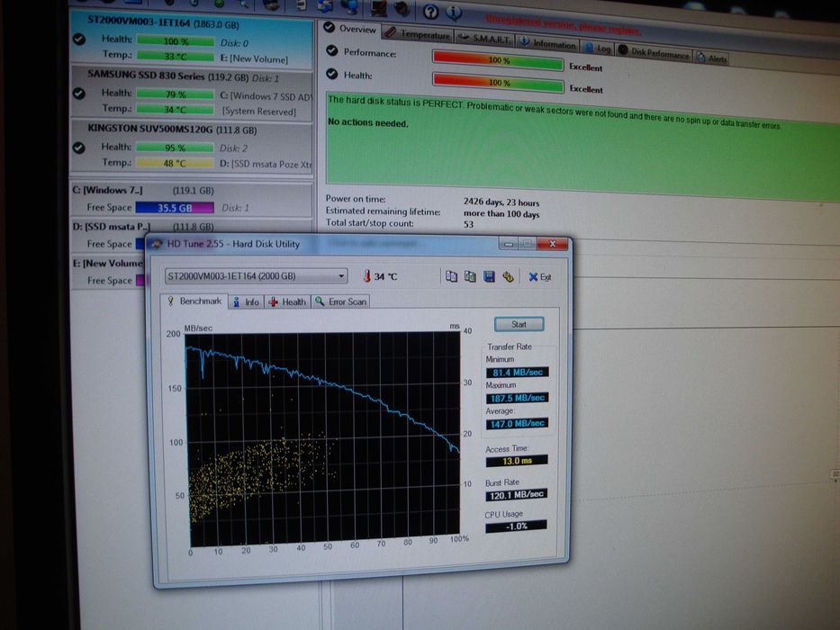Click the '2426 days, 23 hours' value

tap(501, 202)
